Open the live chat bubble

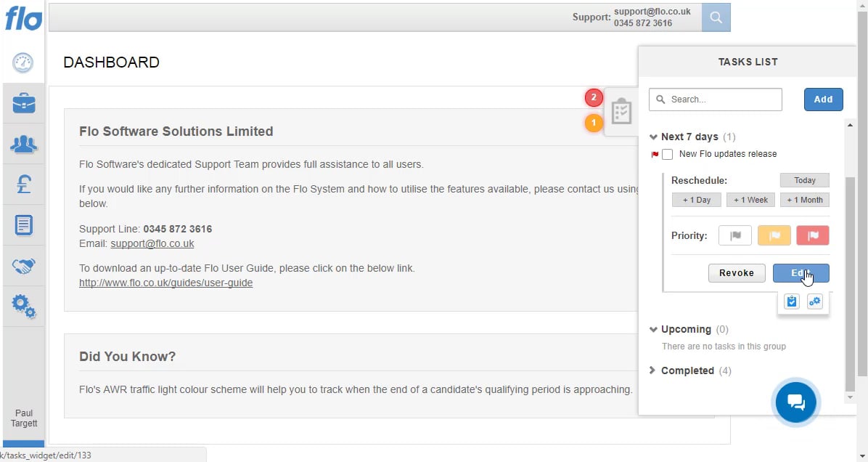[795, 402]
